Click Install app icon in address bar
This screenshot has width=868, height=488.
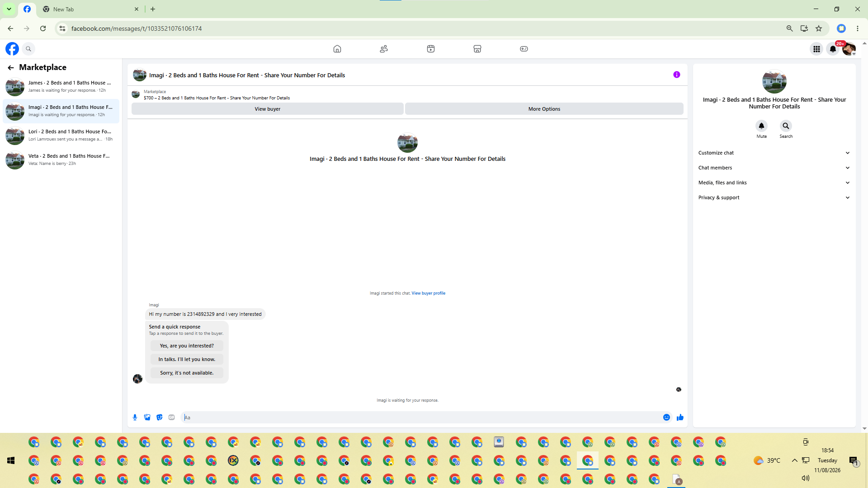804,28
